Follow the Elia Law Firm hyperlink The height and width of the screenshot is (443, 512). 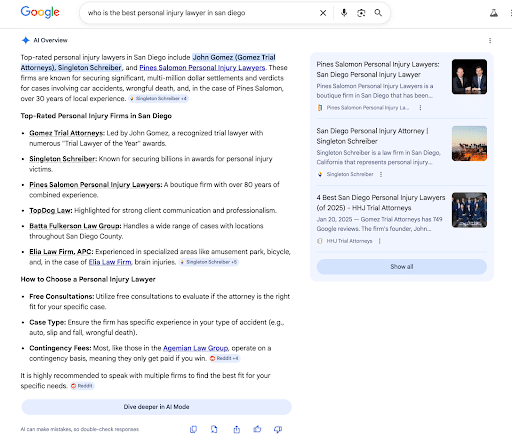pos(110,262)
